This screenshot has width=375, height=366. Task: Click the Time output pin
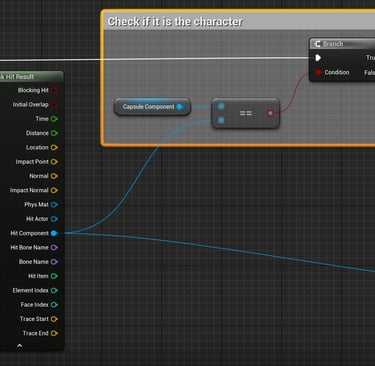click(x=54, y=119)
